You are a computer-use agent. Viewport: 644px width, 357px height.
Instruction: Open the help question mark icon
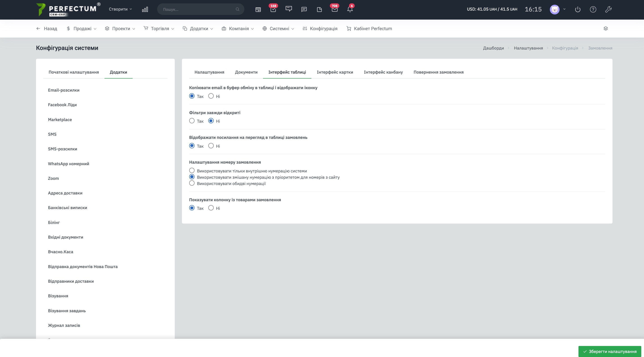(593, 9)
